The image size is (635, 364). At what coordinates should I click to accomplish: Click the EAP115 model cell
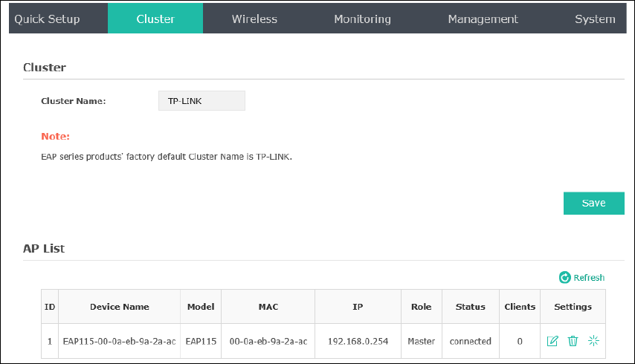201,342
